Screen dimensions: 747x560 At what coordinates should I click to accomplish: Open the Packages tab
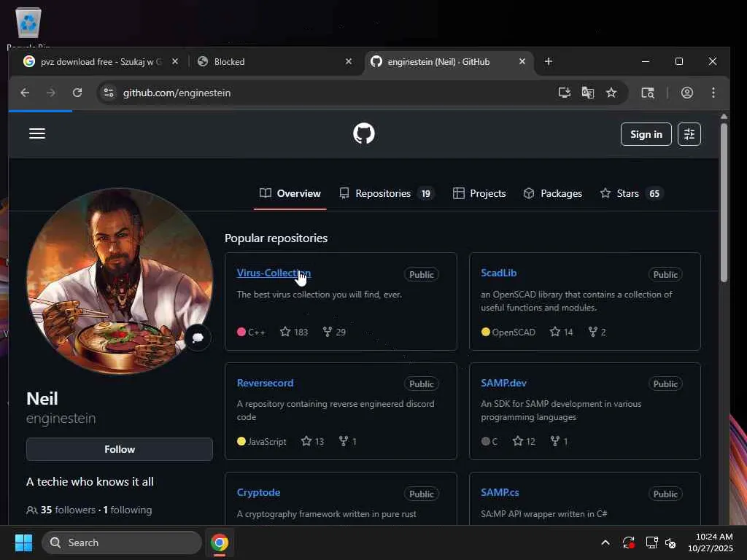pos(553,193)
